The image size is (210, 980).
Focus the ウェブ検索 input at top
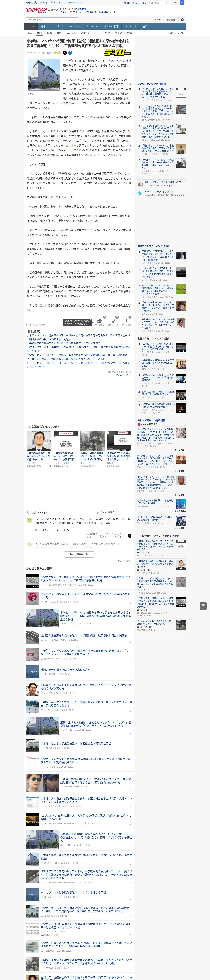click(157, 3)
